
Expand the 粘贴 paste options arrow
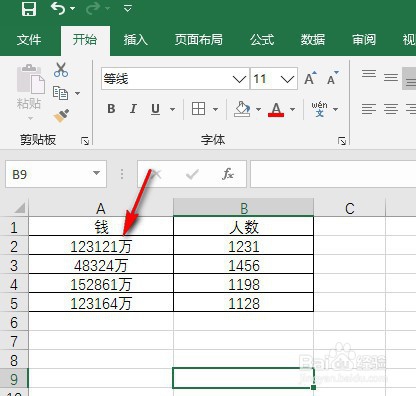point(30,118)
